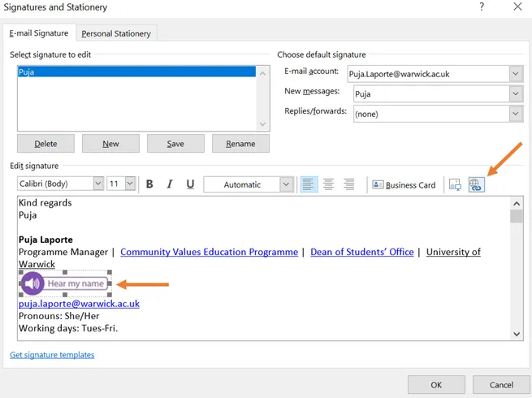
Task: Switch to the Personal Stationery tab
Action: pos(116,33)
